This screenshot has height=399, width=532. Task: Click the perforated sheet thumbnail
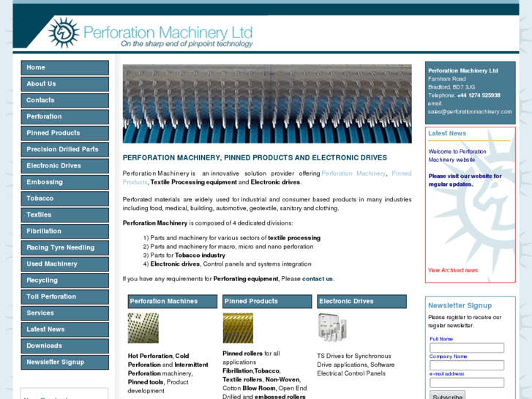coord(143,328)
